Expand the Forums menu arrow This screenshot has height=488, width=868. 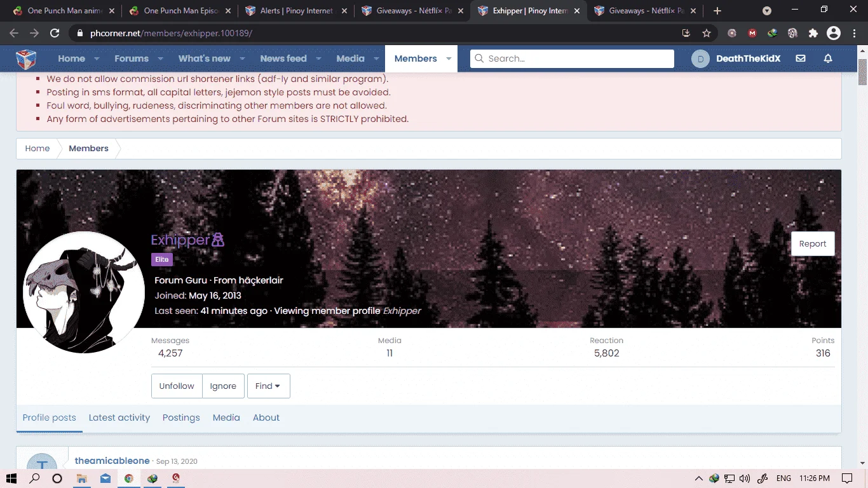click(x=161, y=58)
